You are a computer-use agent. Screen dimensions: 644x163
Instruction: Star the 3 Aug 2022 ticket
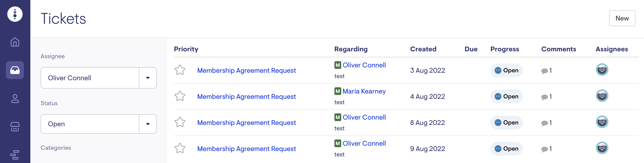(180, 70)
